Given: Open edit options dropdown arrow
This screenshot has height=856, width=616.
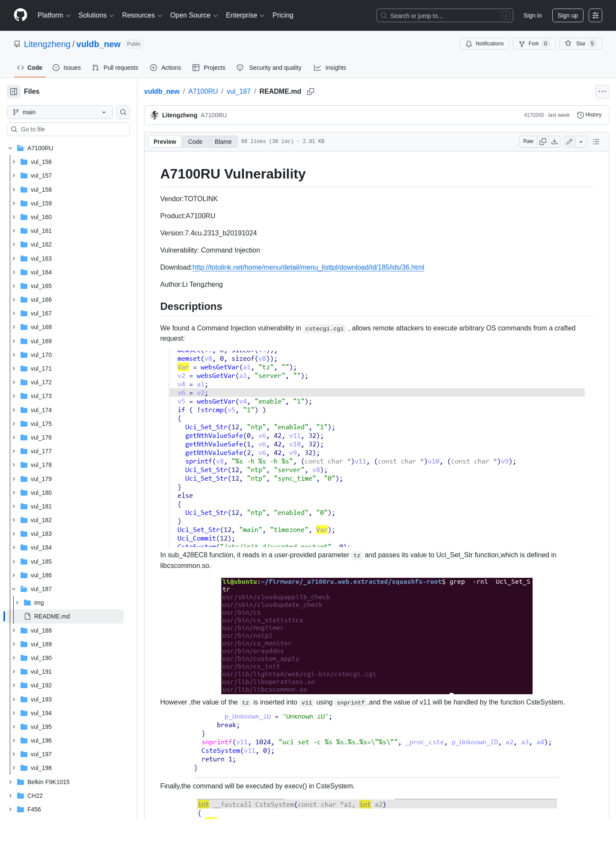Looking at the screenshot, I should point(581,142).
